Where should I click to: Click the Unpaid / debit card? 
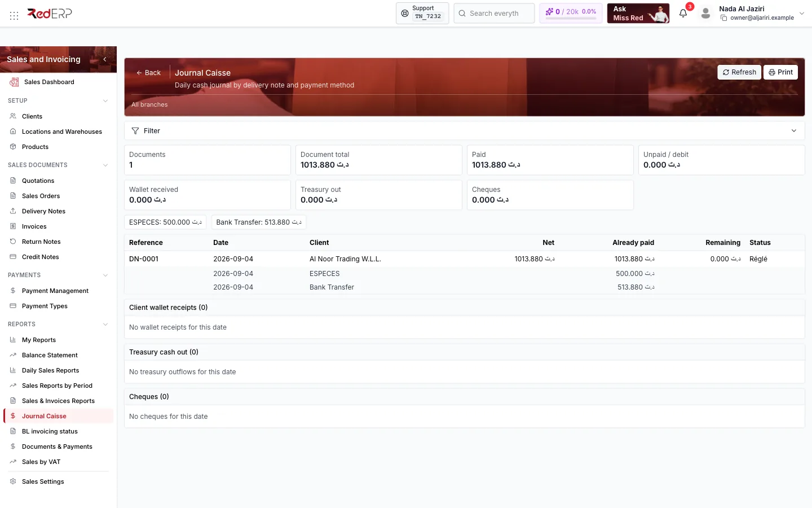tap(722, 160)
